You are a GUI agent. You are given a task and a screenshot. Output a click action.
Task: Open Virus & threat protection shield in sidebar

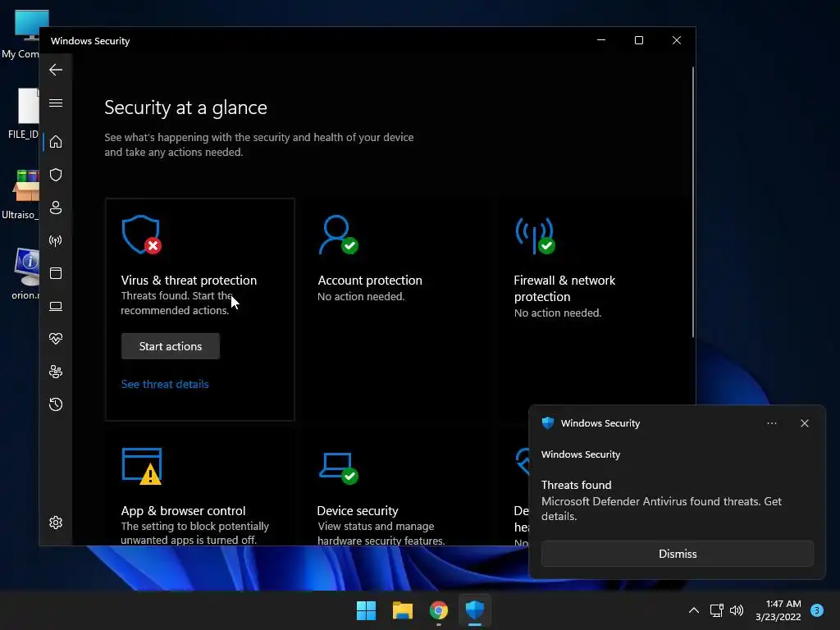(x=56, y=175)
